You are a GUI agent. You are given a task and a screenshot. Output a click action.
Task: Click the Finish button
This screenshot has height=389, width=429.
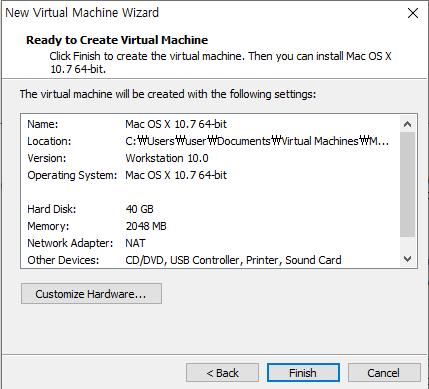303,372
